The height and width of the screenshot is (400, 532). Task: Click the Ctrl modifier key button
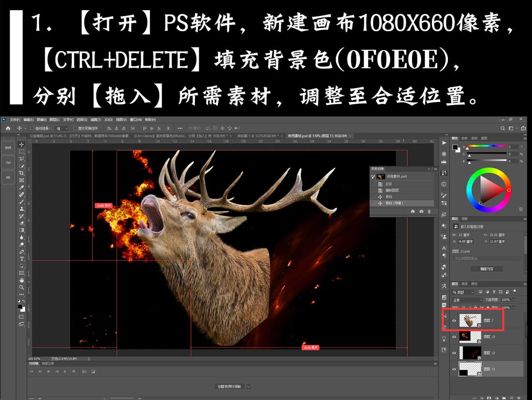point(8,163)
